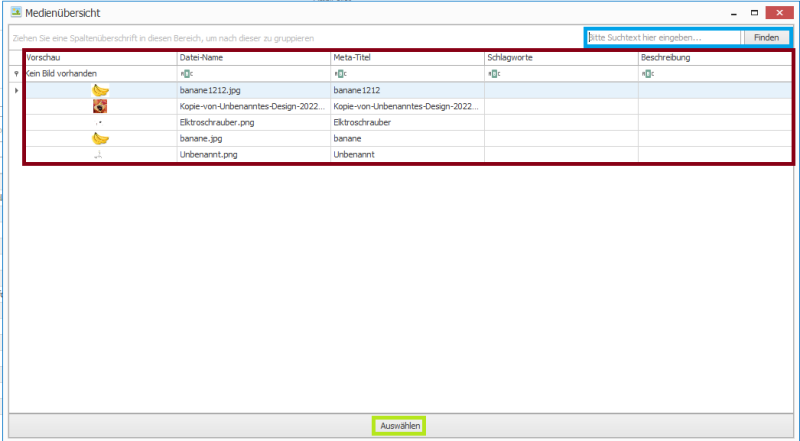Select the Elktroschrauber.png file name cell
This screenshot has height=441, width=800.
pyautogui.click(x=254, y=122)
